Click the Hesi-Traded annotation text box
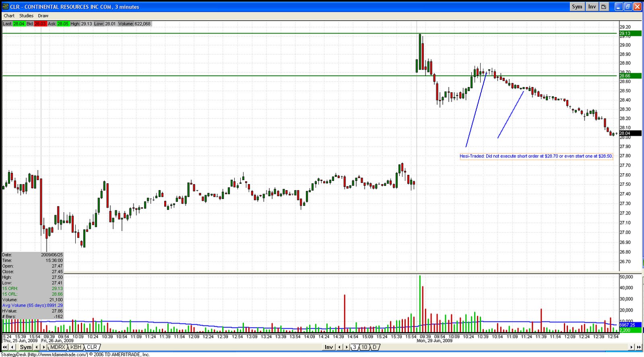 pos(536,156)
